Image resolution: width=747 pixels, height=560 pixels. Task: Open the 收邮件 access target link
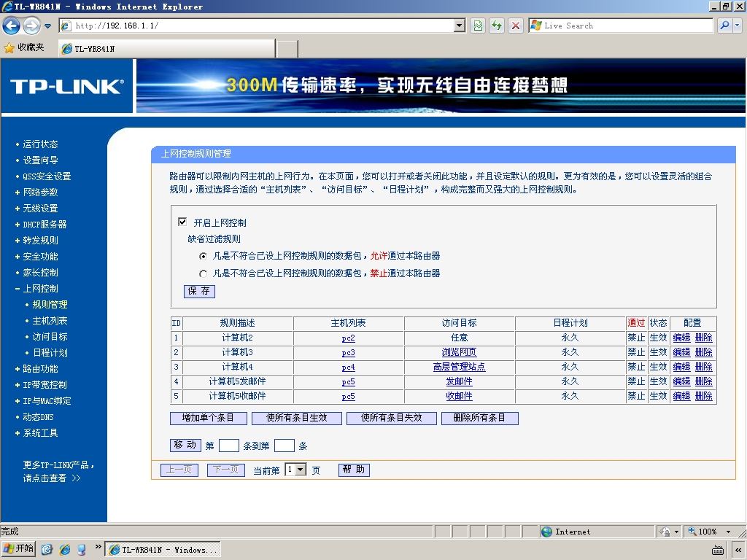click(x=459, y=396)
